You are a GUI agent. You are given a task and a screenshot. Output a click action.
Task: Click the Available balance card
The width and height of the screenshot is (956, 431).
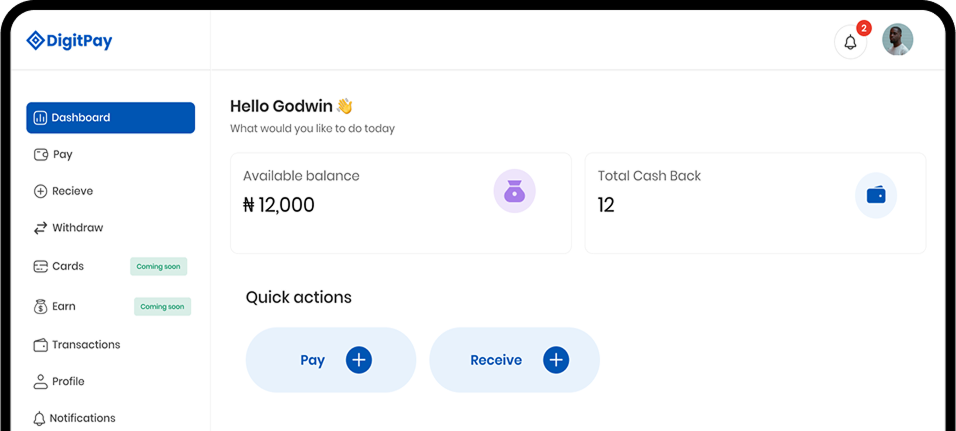click(x=401, y=203)
